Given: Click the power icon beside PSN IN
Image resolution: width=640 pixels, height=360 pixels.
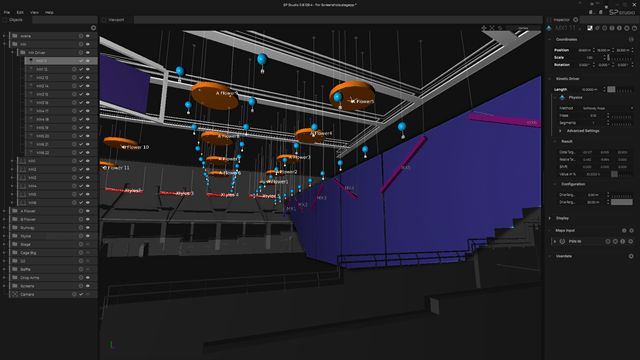Looking at the screenshot, I should [562, 241].
